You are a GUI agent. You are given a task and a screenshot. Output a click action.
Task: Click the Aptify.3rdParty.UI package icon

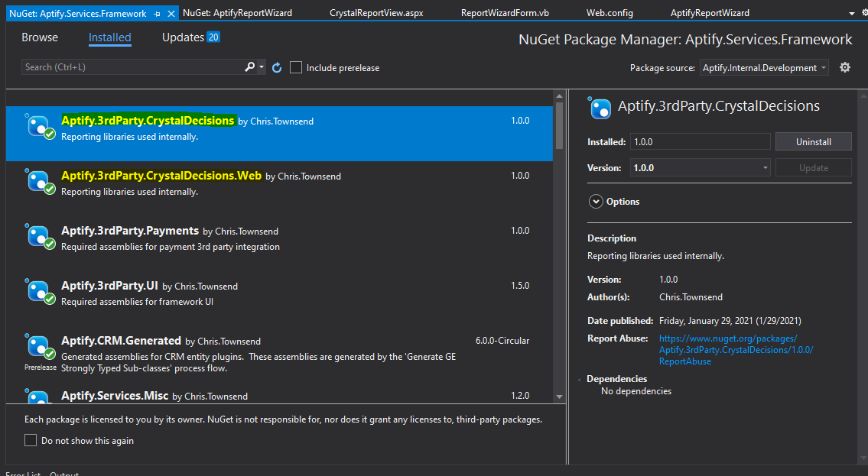(40, 291)
